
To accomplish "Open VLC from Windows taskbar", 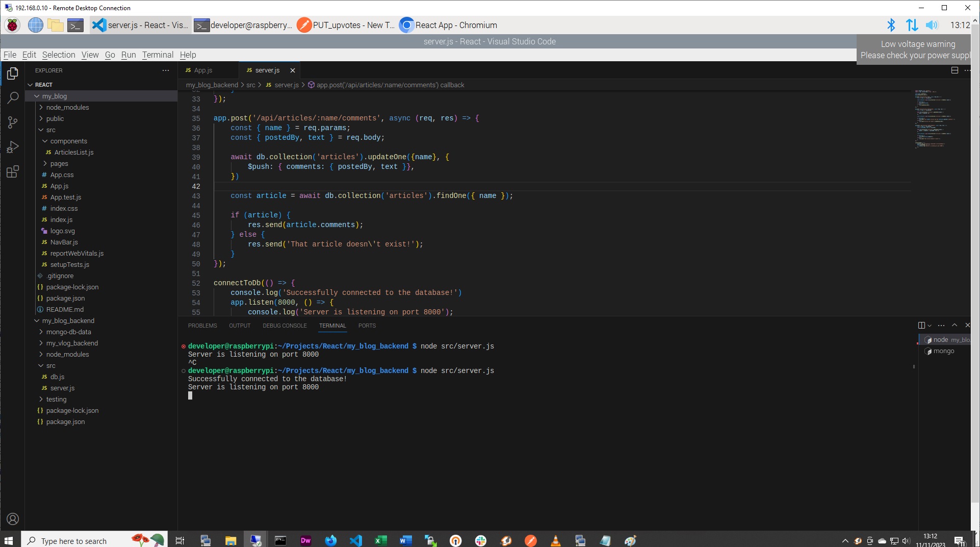I will pyautogui.click(x=556, y=540).
